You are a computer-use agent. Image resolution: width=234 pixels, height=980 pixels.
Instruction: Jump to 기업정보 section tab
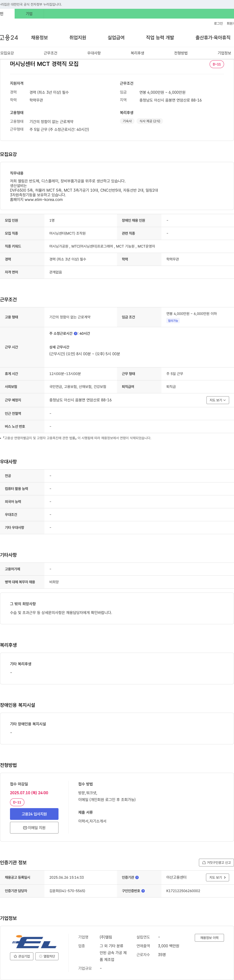(224, 53)
